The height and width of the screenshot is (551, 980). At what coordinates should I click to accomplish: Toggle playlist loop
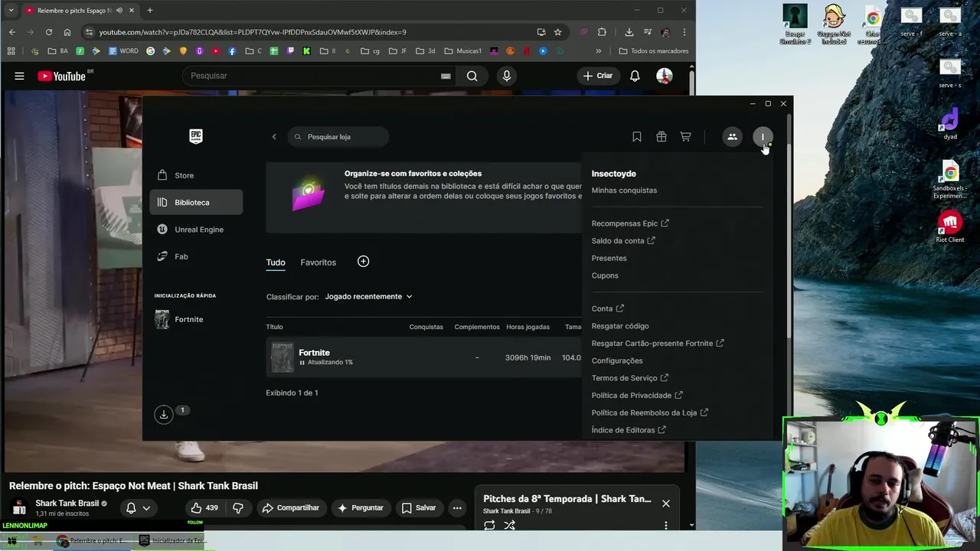(x=489, y=525)
